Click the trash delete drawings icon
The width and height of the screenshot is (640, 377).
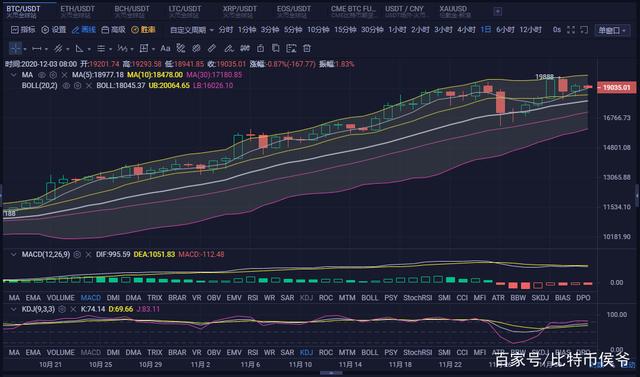point(307,49)
